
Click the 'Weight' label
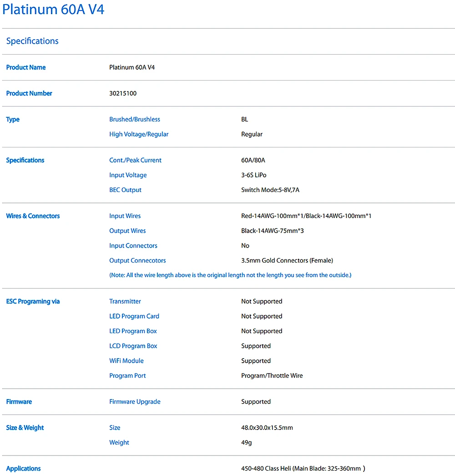pos(119,443)
